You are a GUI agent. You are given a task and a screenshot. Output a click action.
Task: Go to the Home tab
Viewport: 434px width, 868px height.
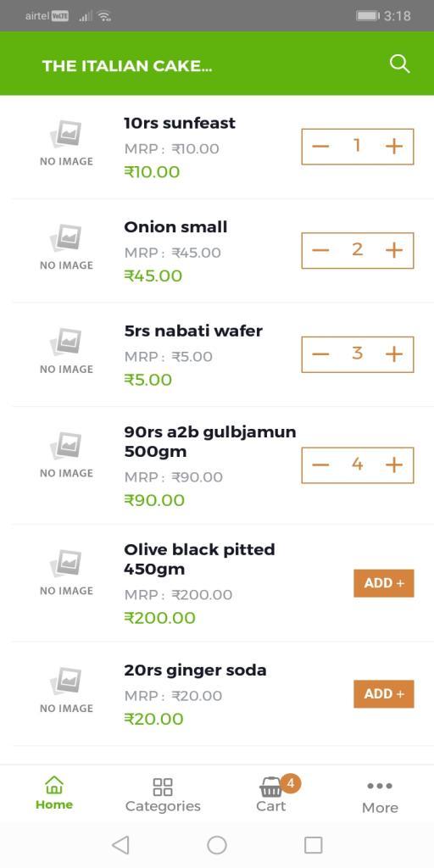[53, 793]
